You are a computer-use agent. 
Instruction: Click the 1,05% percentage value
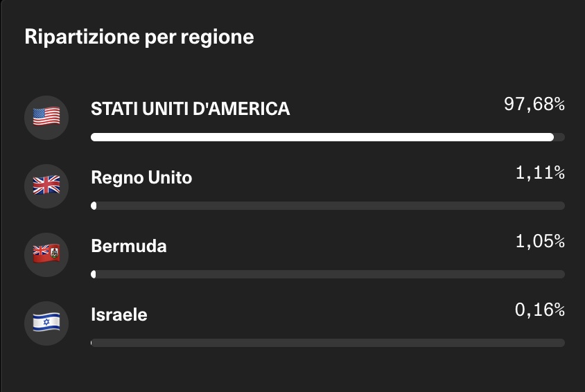click(539, 242)
